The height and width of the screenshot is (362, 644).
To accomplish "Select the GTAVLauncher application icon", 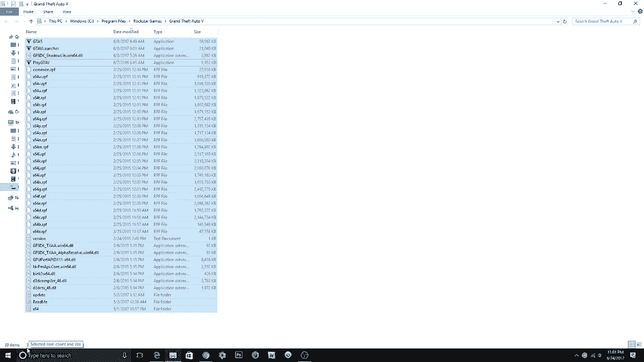I will pos(29,48).
